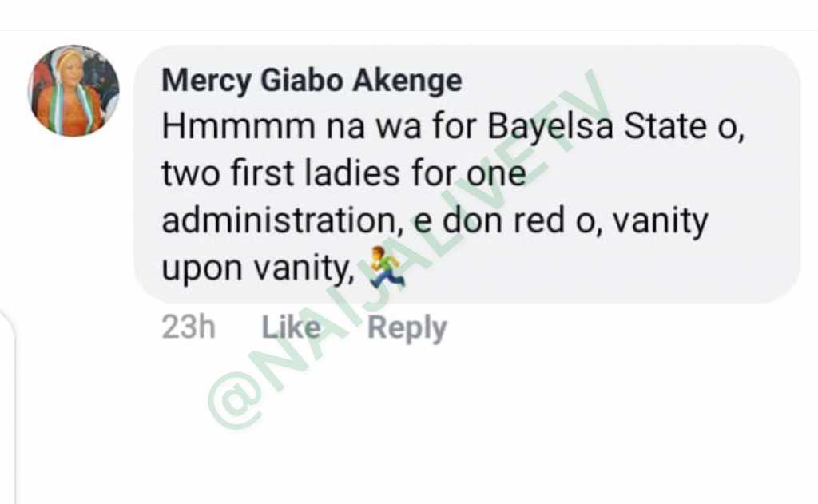Open the 23h comment timestamp
818x504 pixels.
click(x=189, y=327)
